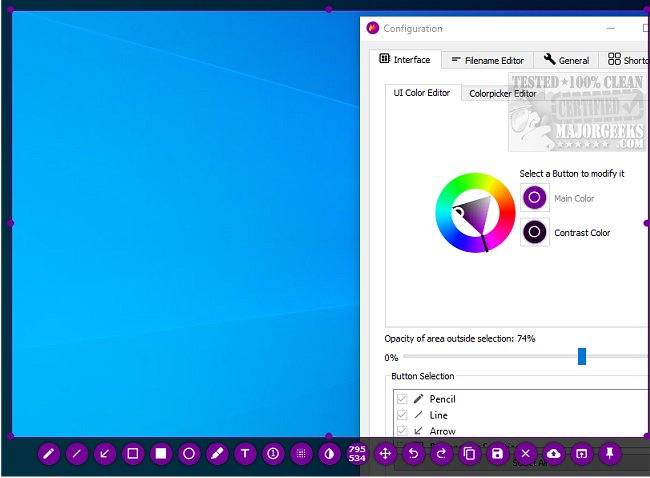Viewport: 650px width, 478px height.
Task: Open the Shortcuts tab
Action: (x=624, y=61)
